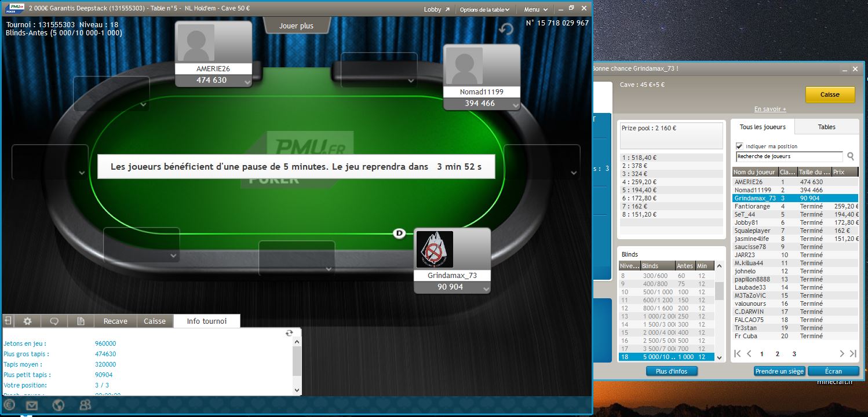Open the chat speech bubble icon

click(x=54, y=321)
